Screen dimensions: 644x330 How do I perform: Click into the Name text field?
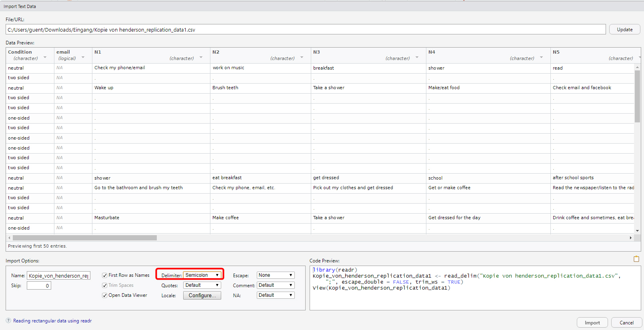tap(58, 276)
